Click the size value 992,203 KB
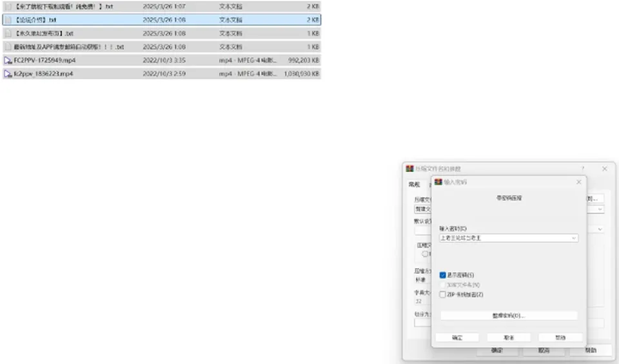Viewport: 619px width, 364px height. 304,61
